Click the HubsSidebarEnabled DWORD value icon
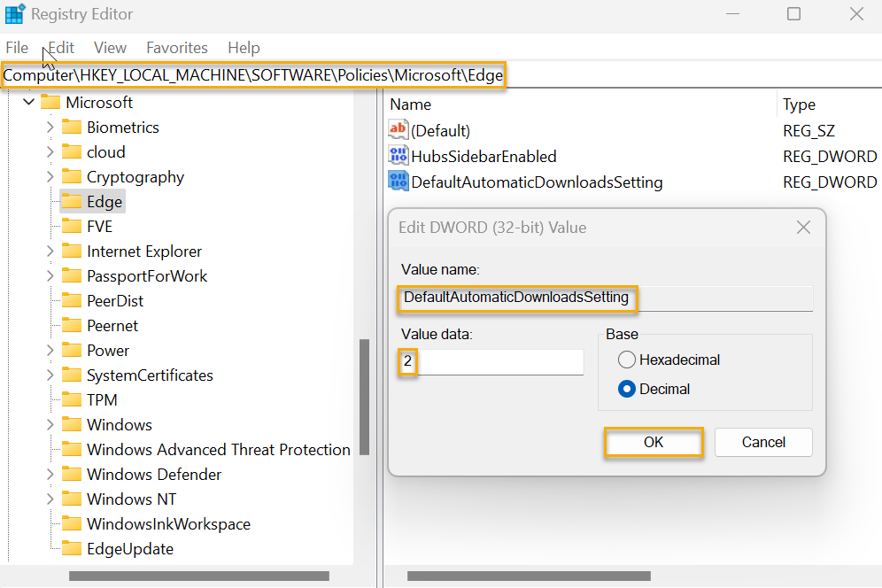 398,156
